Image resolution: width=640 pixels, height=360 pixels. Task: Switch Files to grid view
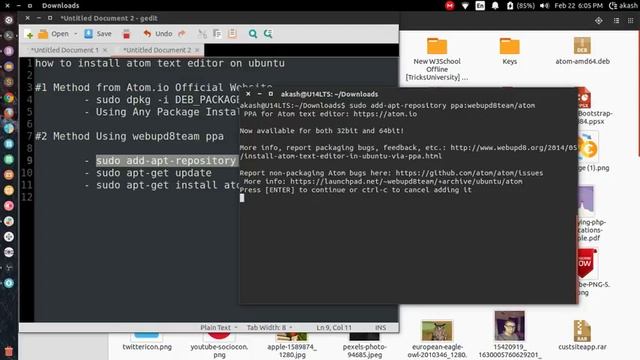631,20
